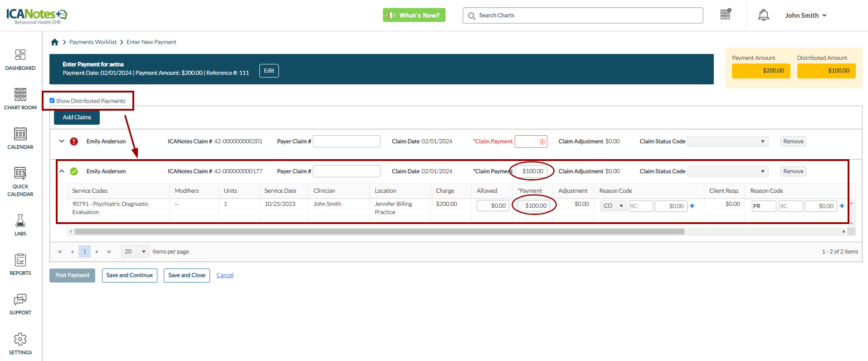The width and height of the screenshot is (868, 361).
Task: Click the Allowed $0.00 field
Action: pyautogui.click(x=493, y=206)
